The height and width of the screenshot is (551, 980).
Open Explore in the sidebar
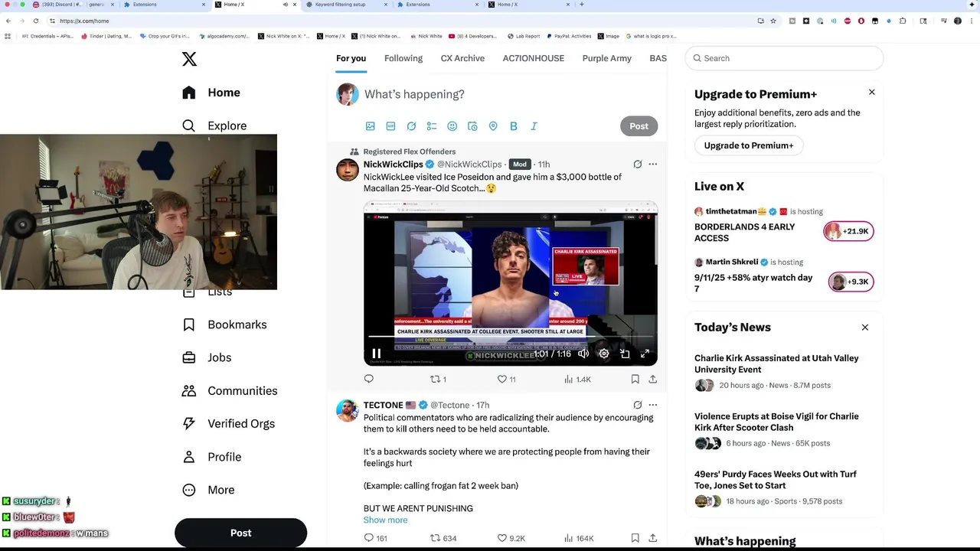(214, 126)
